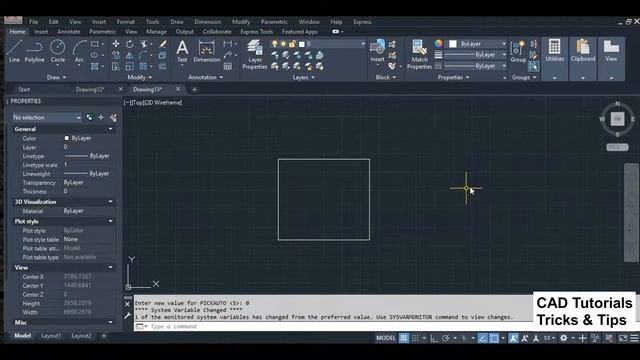The height and width of the screenshot is (360, 640).
Task: Click the Erase tool icon
Action: point(162,44)
